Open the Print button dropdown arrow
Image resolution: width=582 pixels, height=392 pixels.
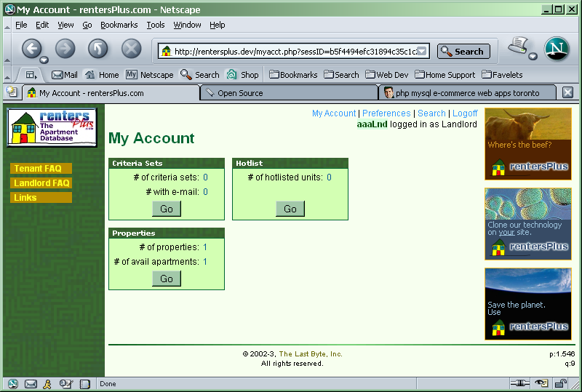coord(533,57)
